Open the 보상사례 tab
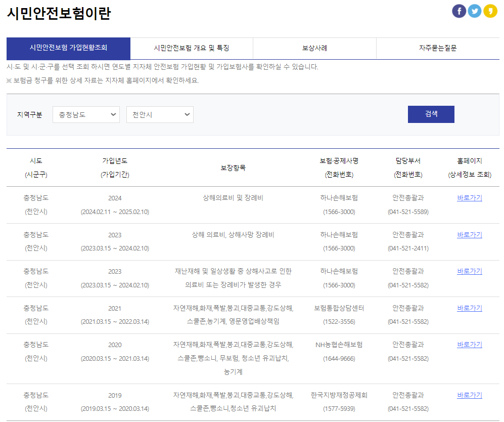 [314, 48]
